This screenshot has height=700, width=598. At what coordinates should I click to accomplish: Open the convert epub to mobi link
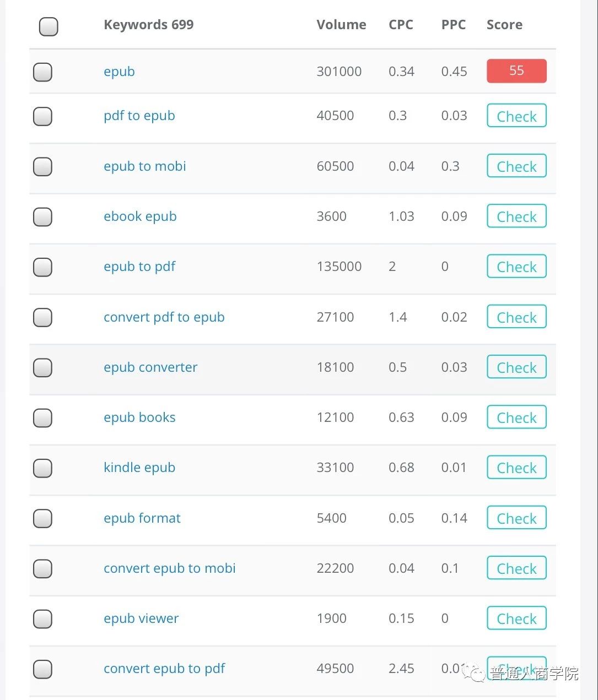coord(169,568)
